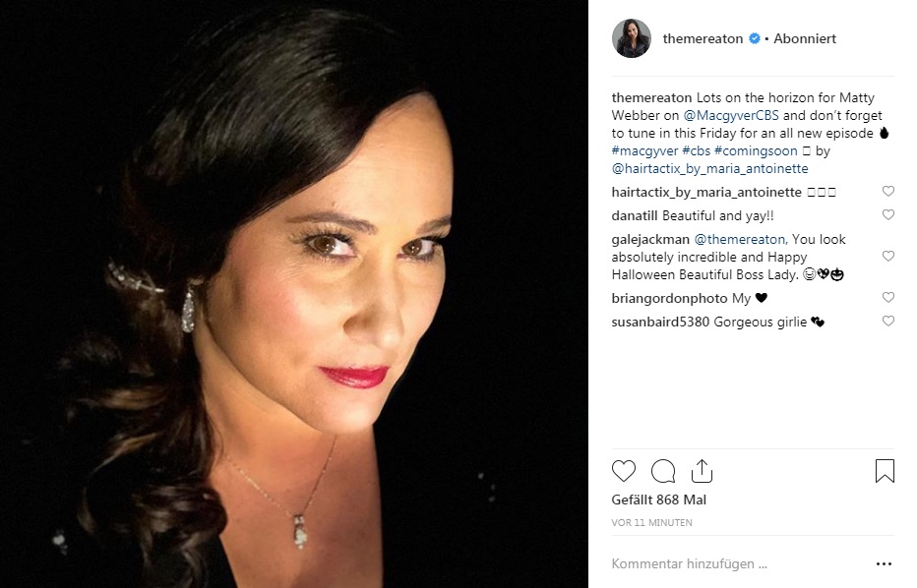The image size is (917, 588).
Task: Open the Gefällt 868 Mal likes list
Action: [658, 500]
